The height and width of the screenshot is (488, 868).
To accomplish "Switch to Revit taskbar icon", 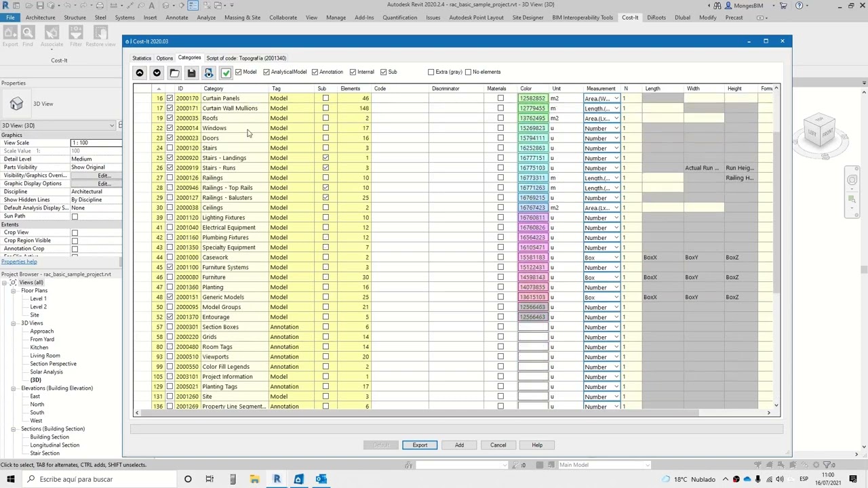I will click(x=277, y=479).
